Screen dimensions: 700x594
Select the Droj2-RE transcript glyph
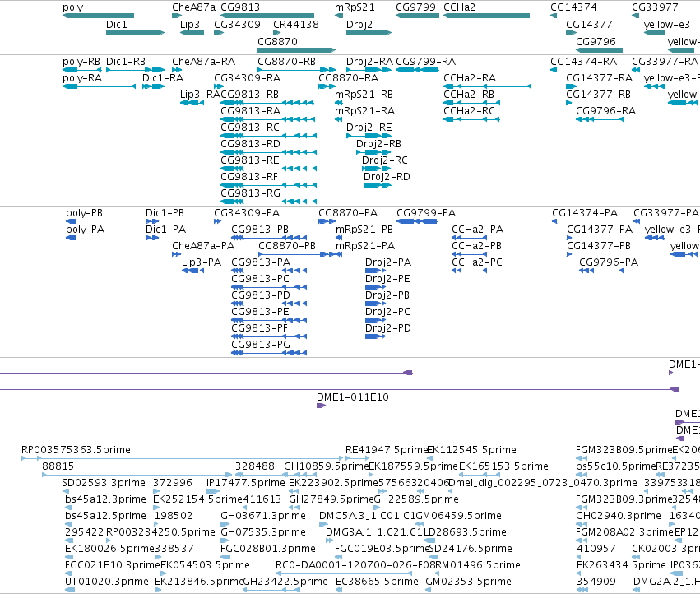pos(369,135)
